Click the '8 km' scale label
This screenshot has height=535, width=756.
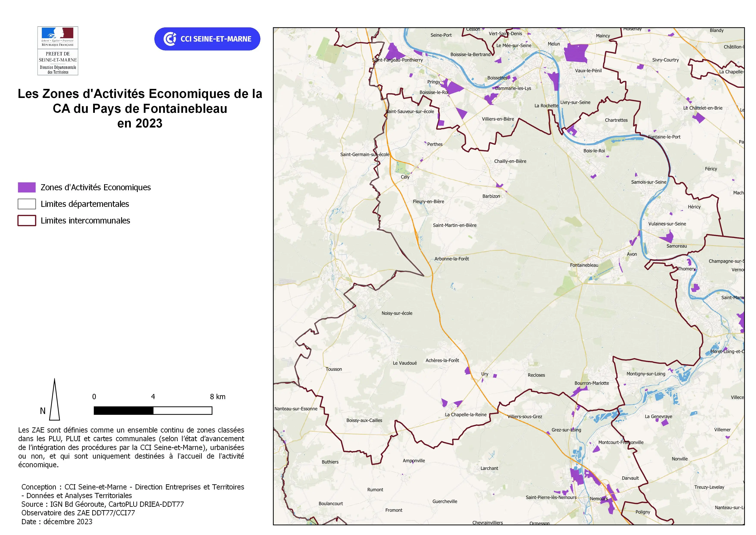[218, 397]
